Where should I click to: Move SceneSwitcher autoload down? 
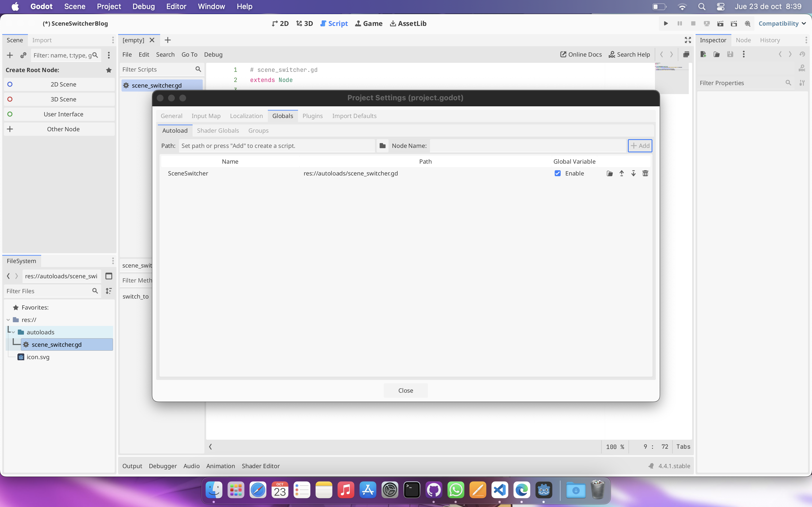pos(633,173)
